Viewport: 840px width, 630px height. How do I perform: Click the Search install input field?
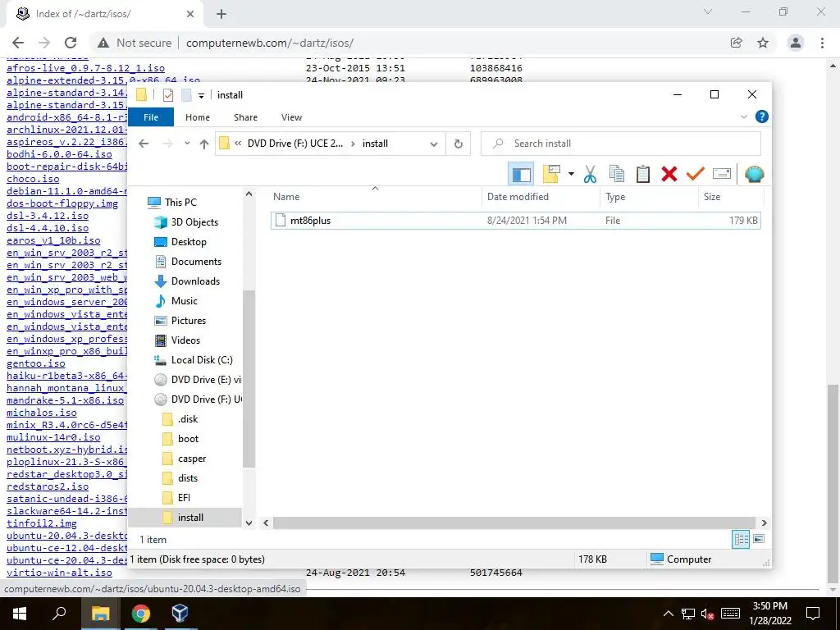tap(620, 144)
